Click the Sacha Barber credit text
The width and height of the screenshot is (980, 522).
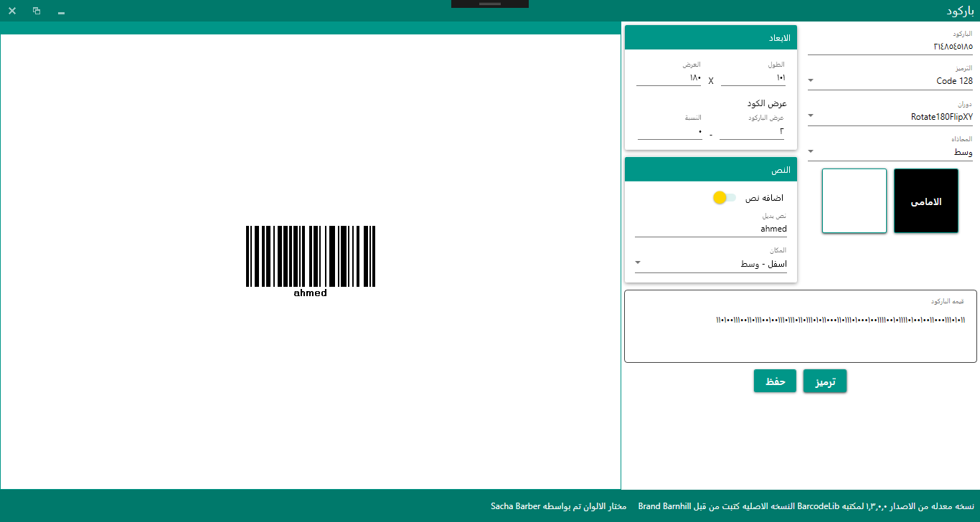pyautogui.click(x=517, y=506)
